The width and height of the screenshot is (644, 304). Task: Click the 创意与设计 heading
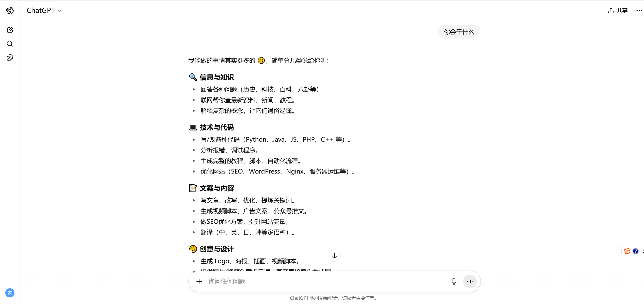coord(217,249)
